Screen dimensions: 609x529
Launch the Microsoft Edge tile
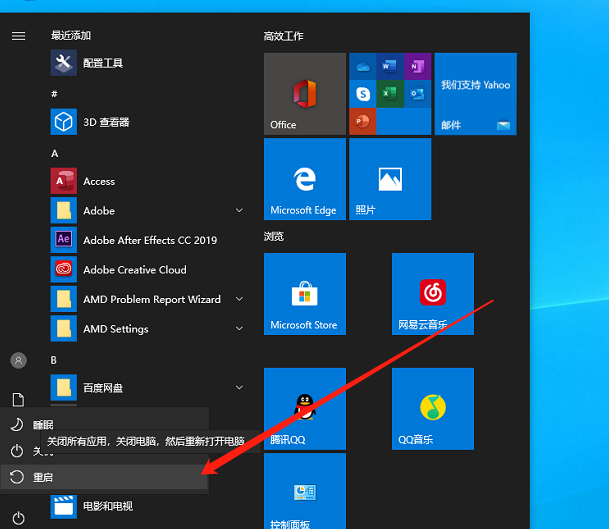tap(305, 179)
